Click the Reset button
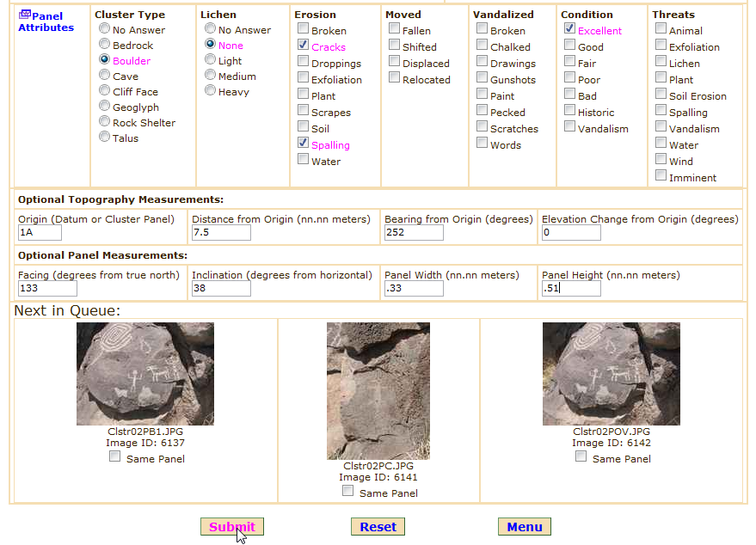Viewport: 756px width, 545px height. point(378,527)
